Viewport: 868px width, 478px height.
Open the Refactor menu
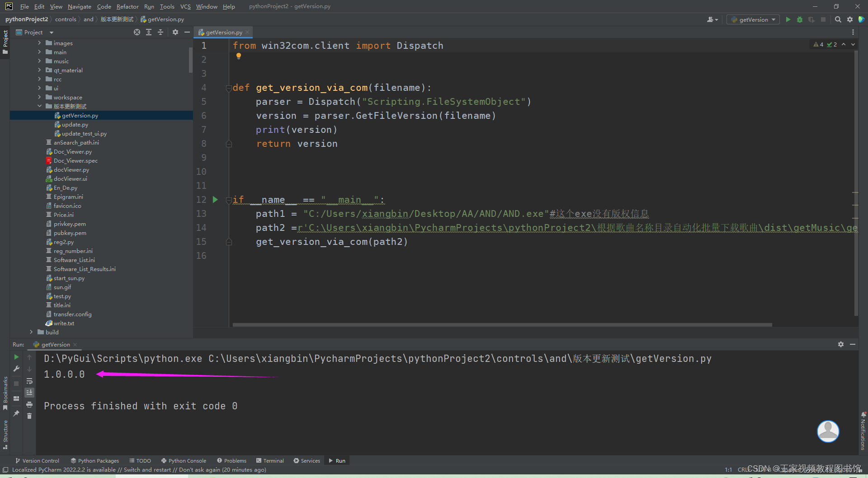(127, 6)
